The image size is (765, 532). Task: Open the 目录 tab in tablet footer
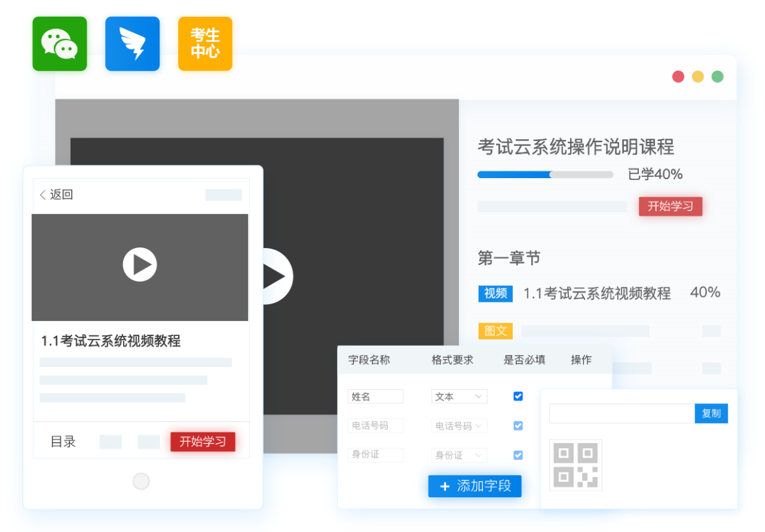63,442
